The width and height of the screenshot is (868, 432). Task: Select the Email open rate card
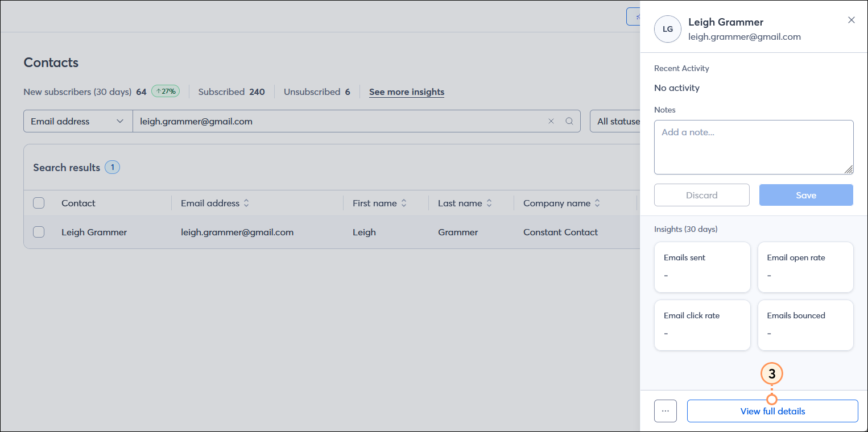[x=805, y=267]
